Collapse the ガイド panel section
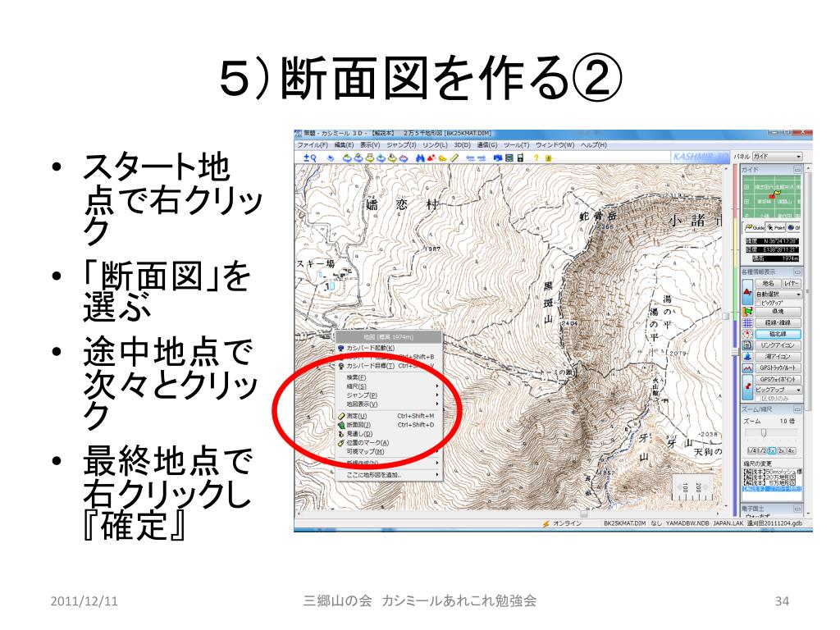 click(x=797, y=170)
